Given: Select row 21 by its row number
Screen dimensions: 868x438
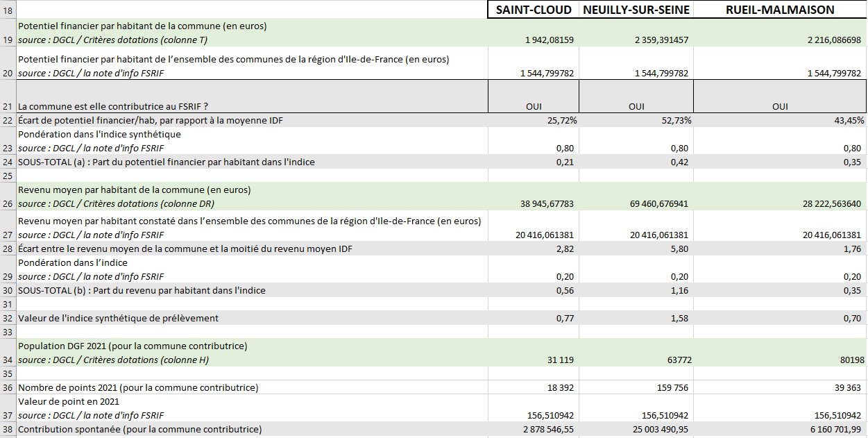Looking at the screenshot, I should 8,106.
